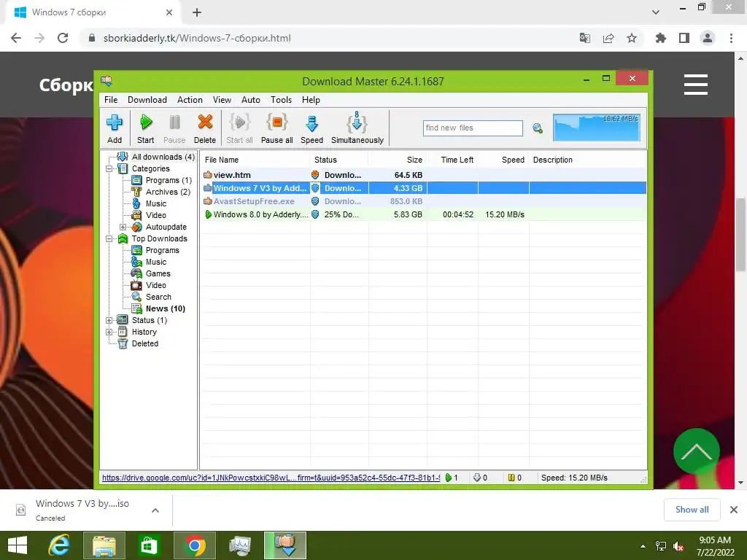Select Programs under Top Downloads
Image resolution: width=747 pixels, height=560 pixels.
coord(163,250)
